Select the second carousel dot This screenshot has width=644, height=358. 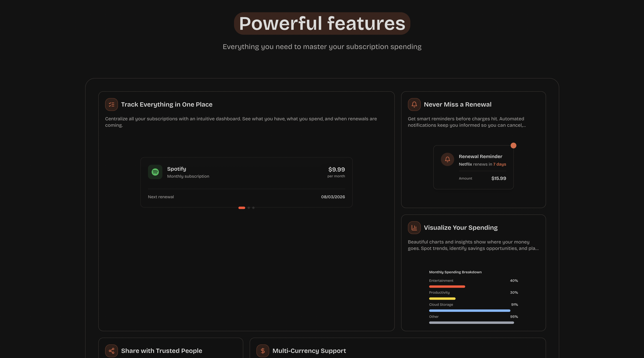tap(249, 208)
